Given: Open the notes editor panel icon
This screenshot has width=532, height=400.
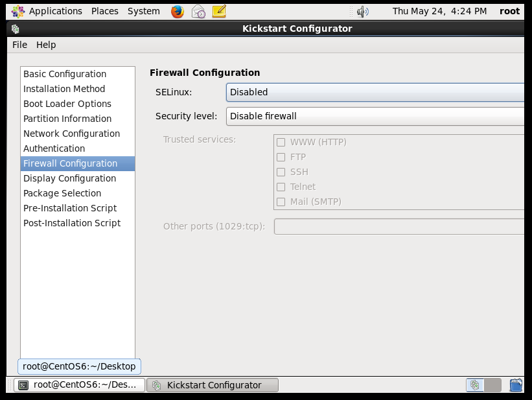Looking at the screenshot, I should pyautogui.click(x=219, y=11).
